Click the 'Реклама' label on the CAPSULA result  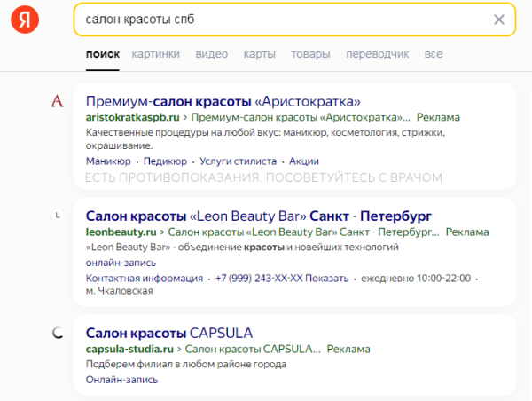pos(348,349)
